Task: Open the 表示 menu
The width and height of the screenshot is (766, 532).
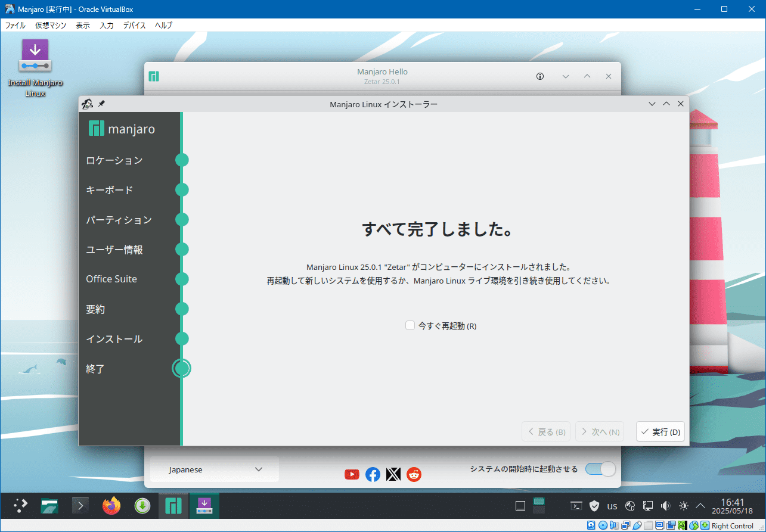Action: click(x=83, y=25)
